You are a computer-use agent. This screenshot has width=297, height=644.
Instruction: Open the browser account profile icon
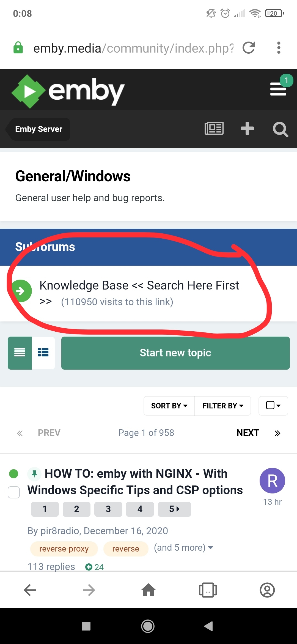(x=267, y=590)
